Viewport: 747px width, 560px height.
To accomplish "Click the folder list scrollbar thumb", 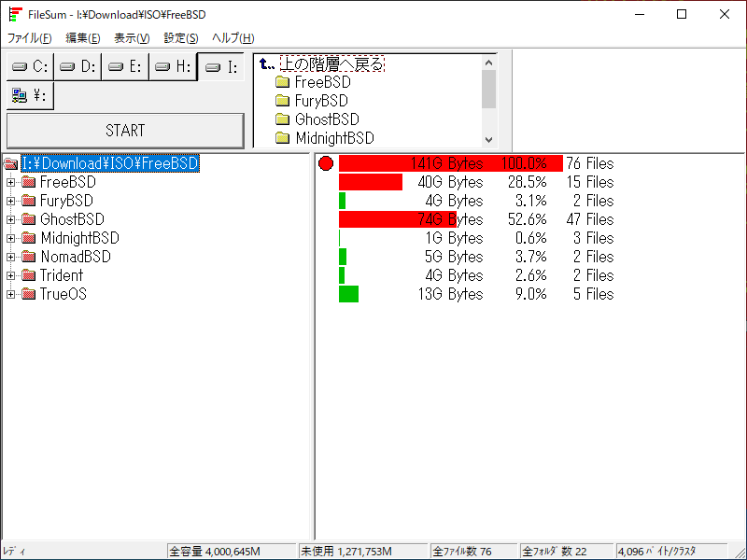I will pos(488,90).
